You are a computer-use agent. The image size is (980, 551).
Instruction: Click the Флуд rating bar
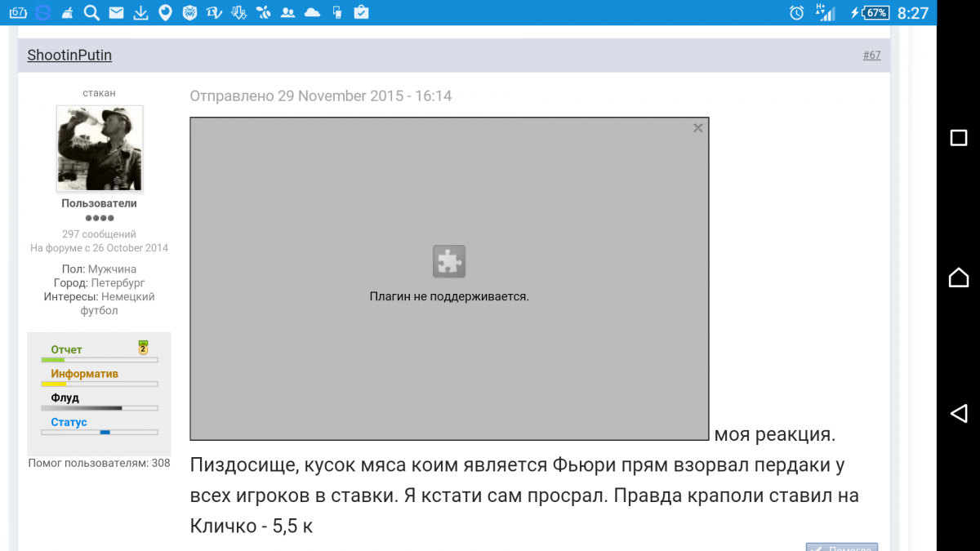tap(99, 407)
